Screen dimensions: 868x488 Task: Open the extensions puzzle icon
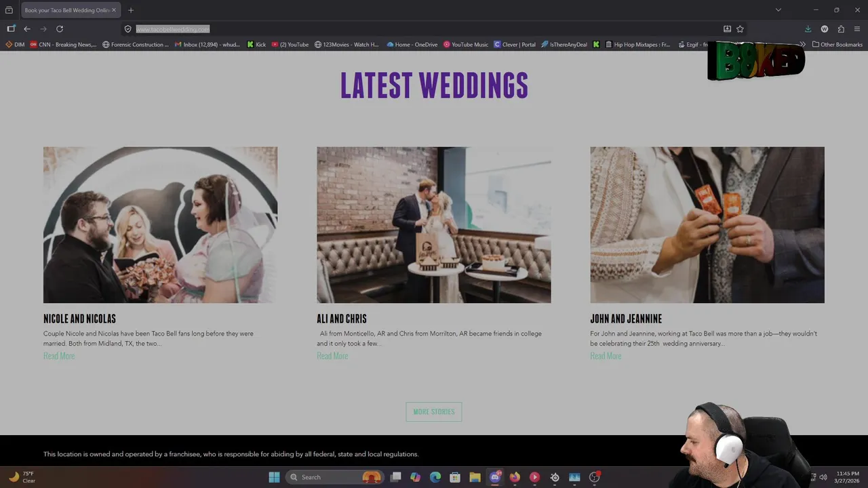841,29
